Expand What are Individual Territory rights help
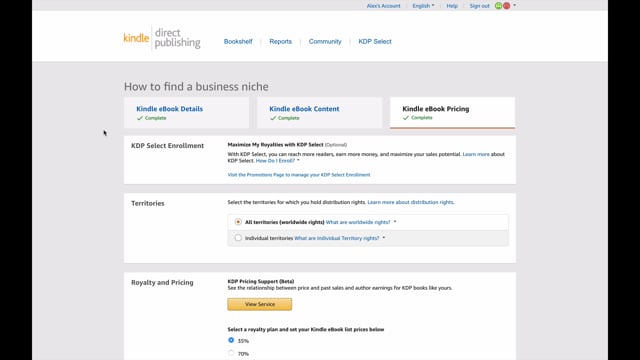The image size is (640, 360). click(339, 238)
